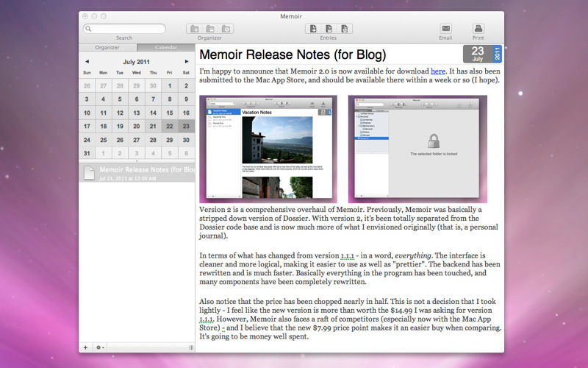Click the middle Entries document icon
Viewport: 588px width, 368px height.
[x=329, y=29]
